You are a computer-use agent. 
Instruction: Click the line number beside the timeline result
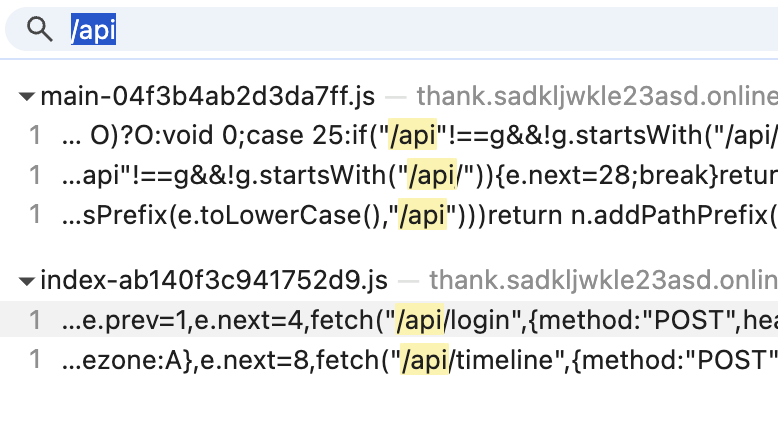(x=35, y=360)
